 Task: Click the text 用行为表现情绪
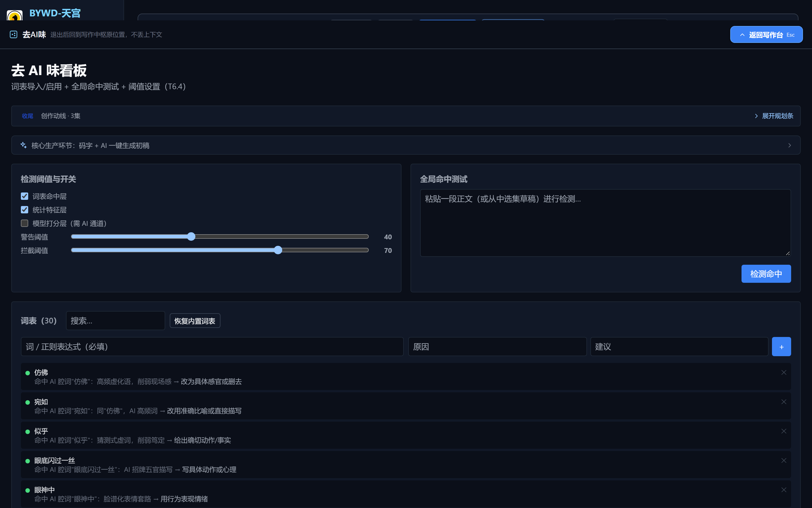(x=184, y=499)
